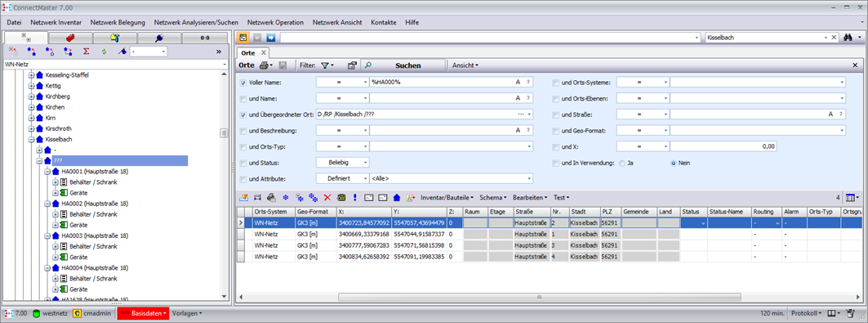Screen dimensions: 868x323
Task: Click the cmadmin user status icon
Action: 77,313
